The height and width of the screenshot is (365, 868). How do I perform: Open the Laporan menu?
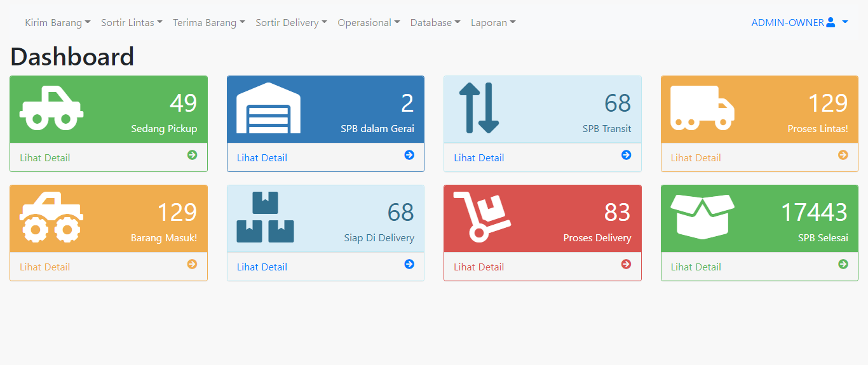click(x=493, y=23)
